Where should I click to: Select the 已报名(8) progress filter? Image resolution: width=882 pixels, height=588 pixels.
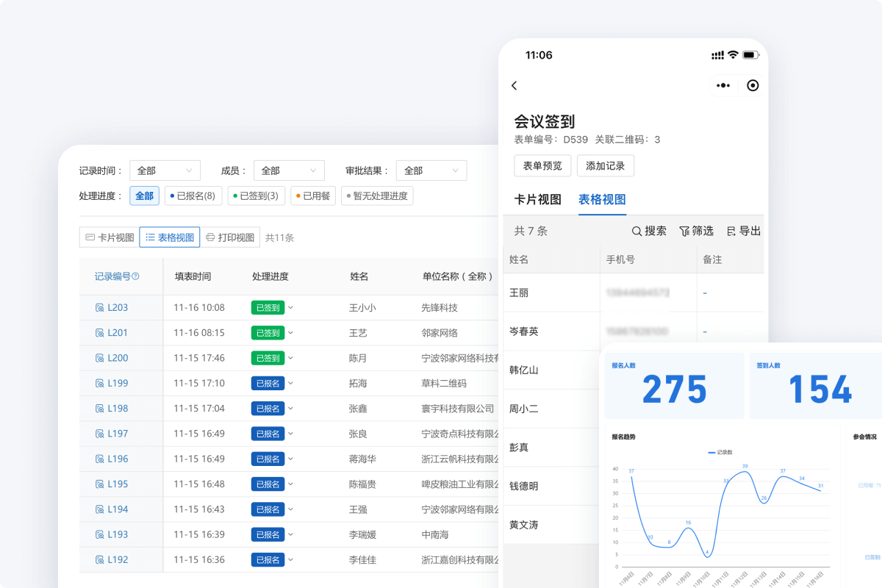point(192,196)
